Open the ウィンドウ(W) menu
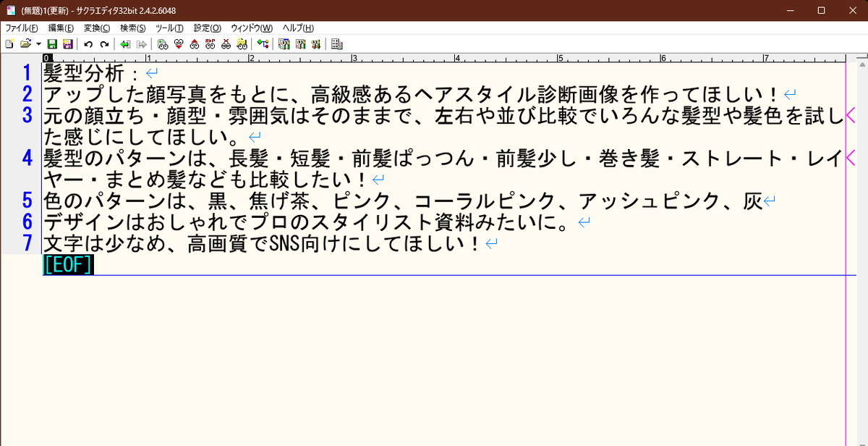 coord(252,28)
